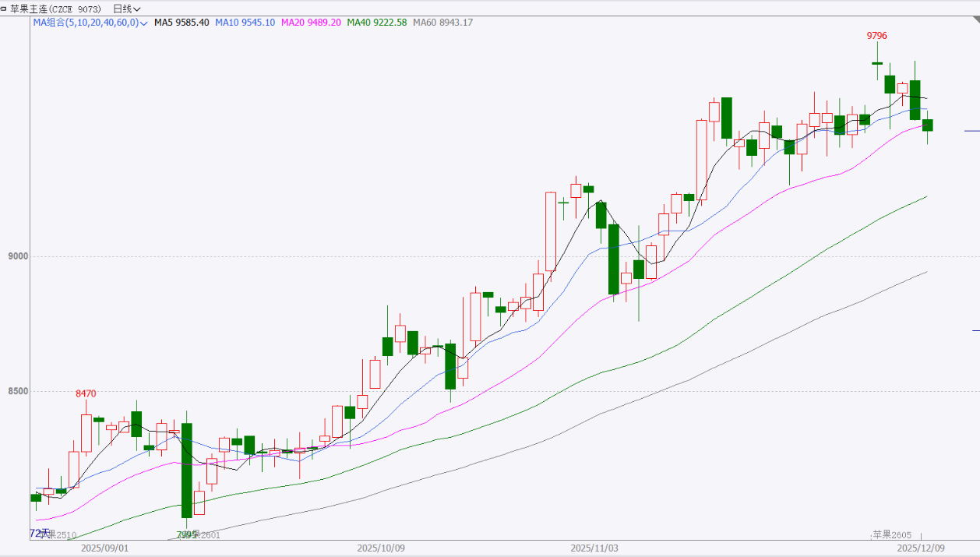This screenshot has width=980, height=557.
Task: Select the 2025/11/03 date axis marker
Action: point(594,548)
